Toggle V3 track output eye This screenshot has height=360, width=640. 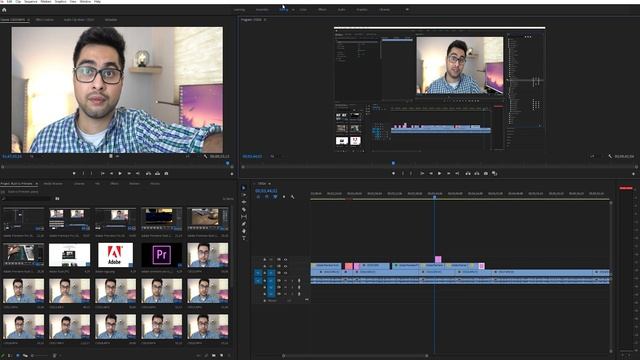pos(285,260)
